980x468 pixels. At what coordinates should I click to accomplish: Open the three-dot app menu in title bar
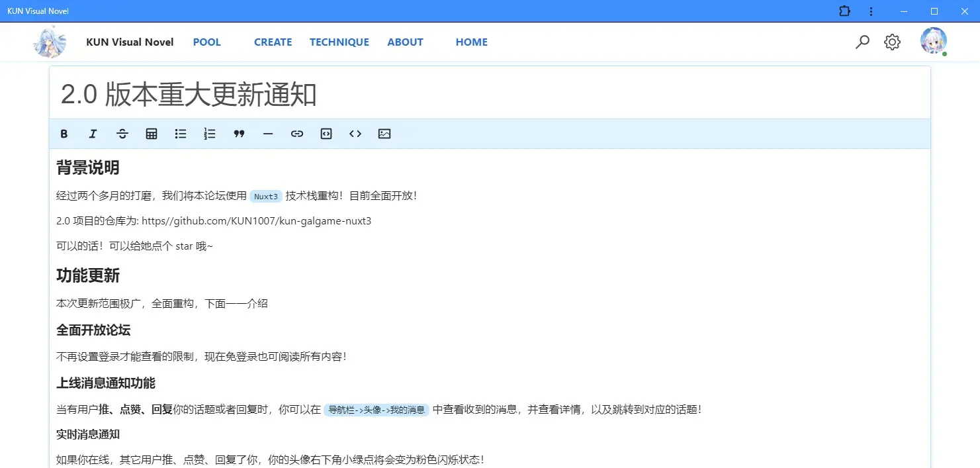(x=871, y=11)
